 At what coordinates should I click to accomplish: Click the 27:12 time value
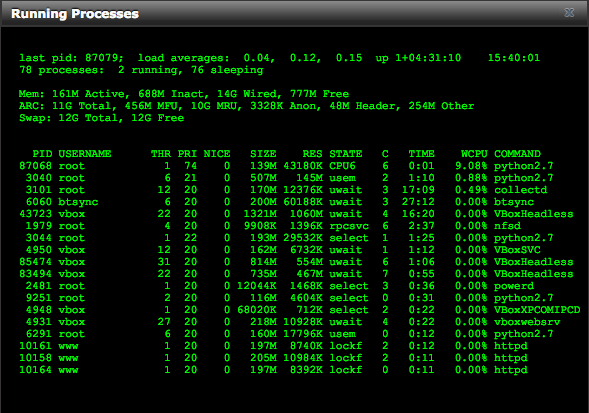click(418, 202)
